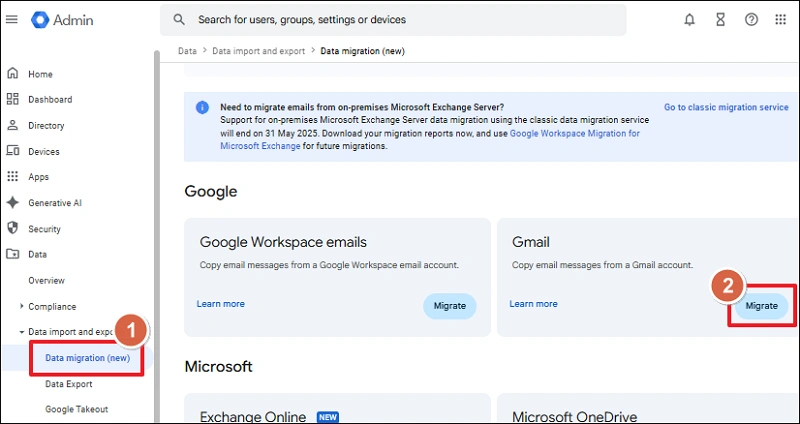Click the Directory person icon
The height and width of the screenshot is (424, 800).
(x=13, y=125)
